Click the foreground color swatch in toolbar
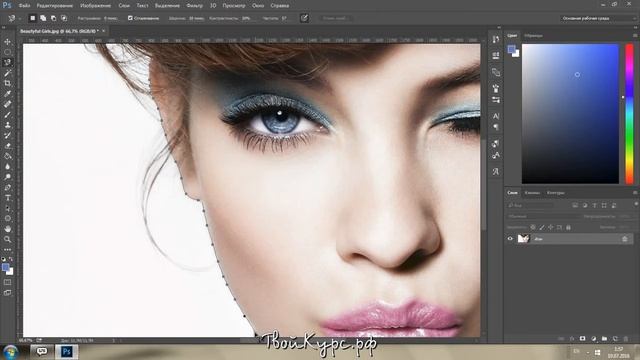The image size is (640, 360). coord(5,268)
